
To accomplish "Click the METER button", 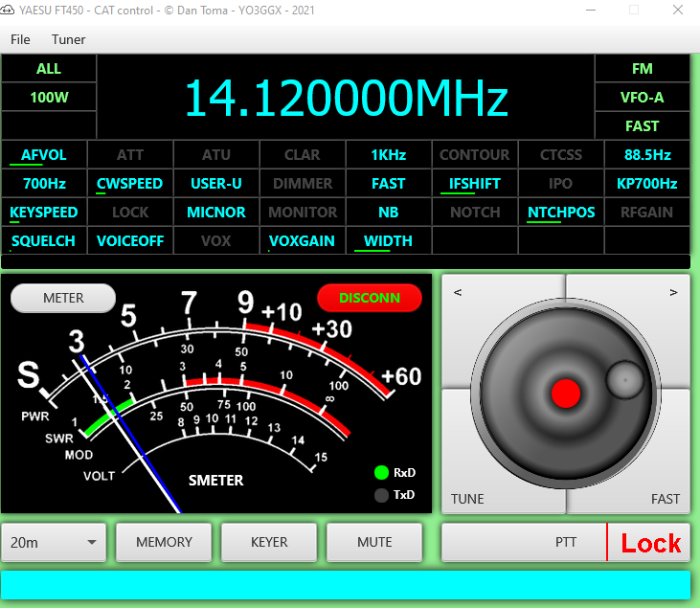I will [x=63, y=298].
